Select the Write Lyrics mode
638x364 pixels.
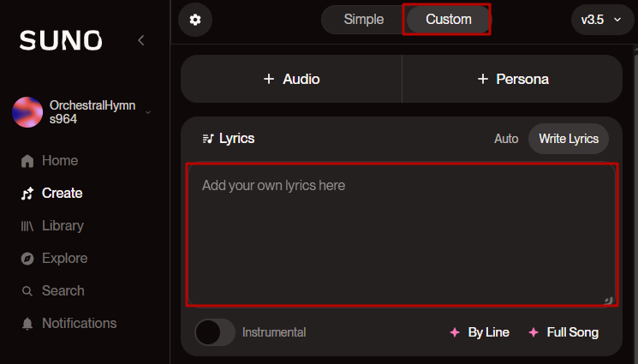[569, 139]
